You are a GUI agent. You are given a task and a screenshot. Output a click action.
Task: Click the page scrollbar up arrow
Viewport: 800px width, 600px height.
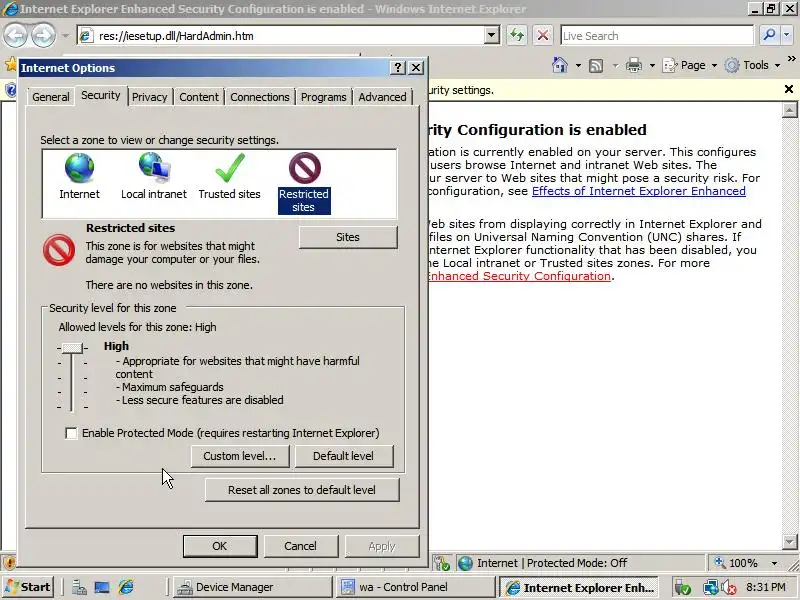point(789,110)
